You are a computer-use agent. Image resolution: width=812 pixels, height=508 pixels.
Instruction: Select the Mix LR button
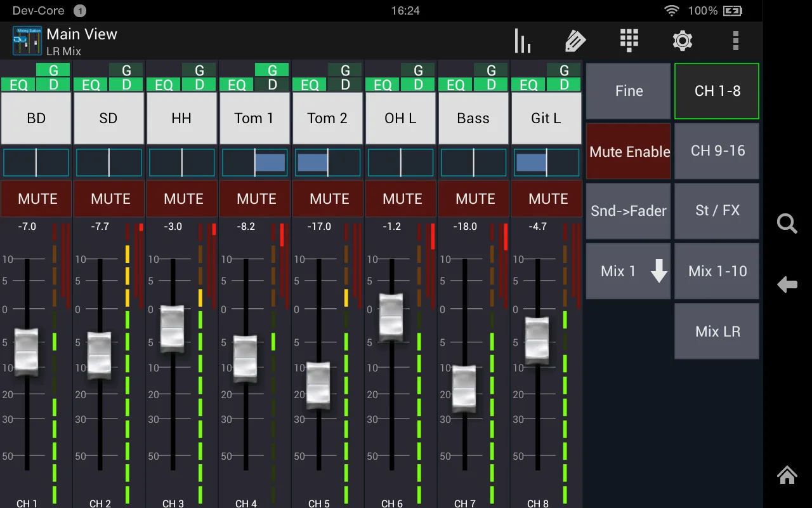pos(717,331)
